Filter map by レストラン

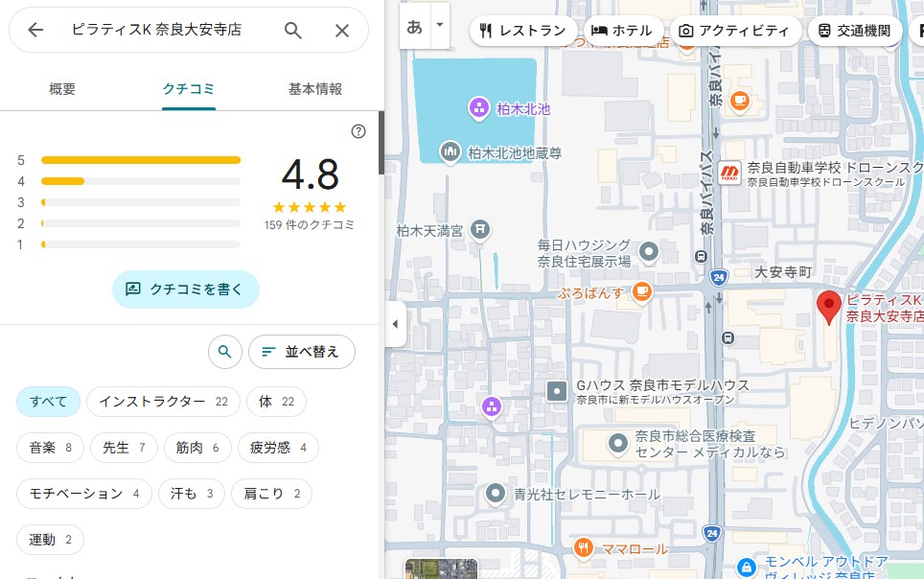click(x=523, y=31)
